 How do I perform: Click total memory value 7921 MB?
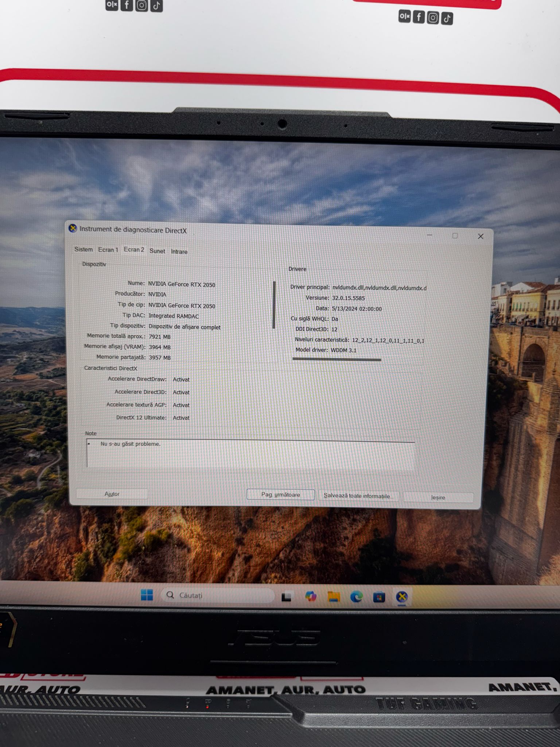tap(160, 337)
